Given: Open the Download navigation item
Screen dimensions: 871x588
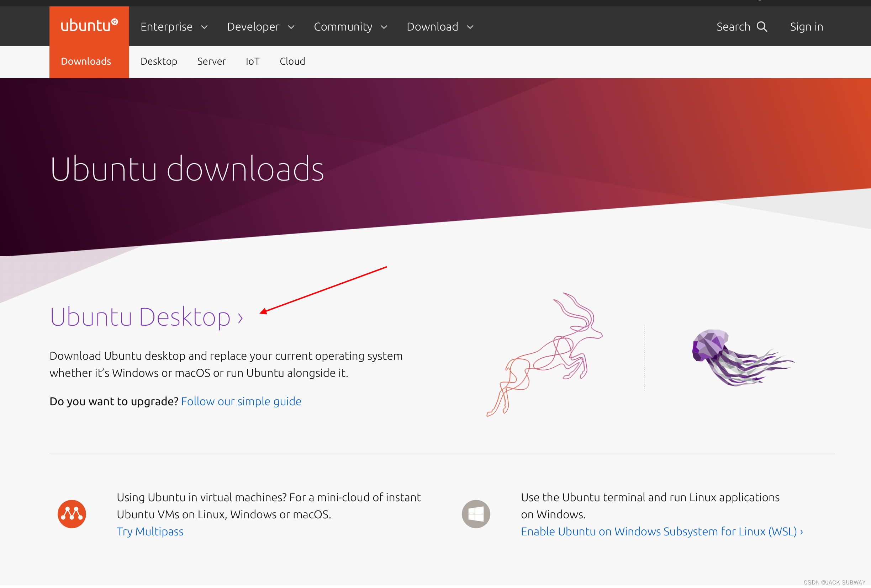Looking at the screenshot, I should pyautogui.click(x=433, y=27).
